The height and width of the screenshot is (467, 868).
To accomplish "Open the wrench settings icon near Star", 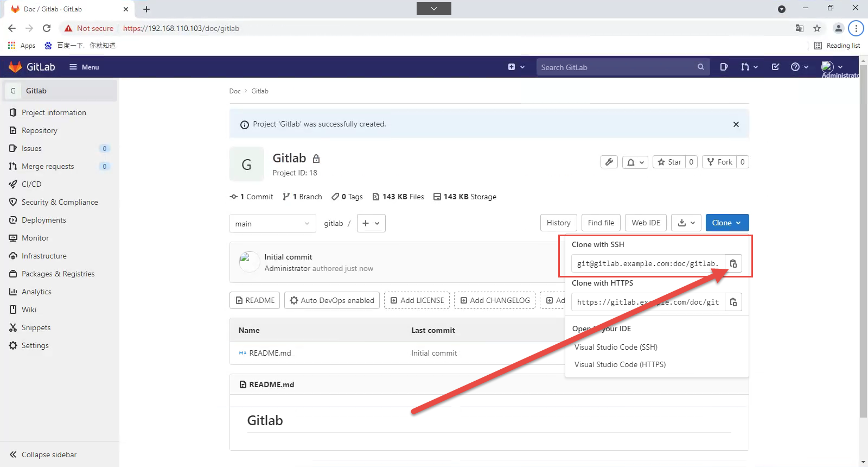I will click(609, 162).
